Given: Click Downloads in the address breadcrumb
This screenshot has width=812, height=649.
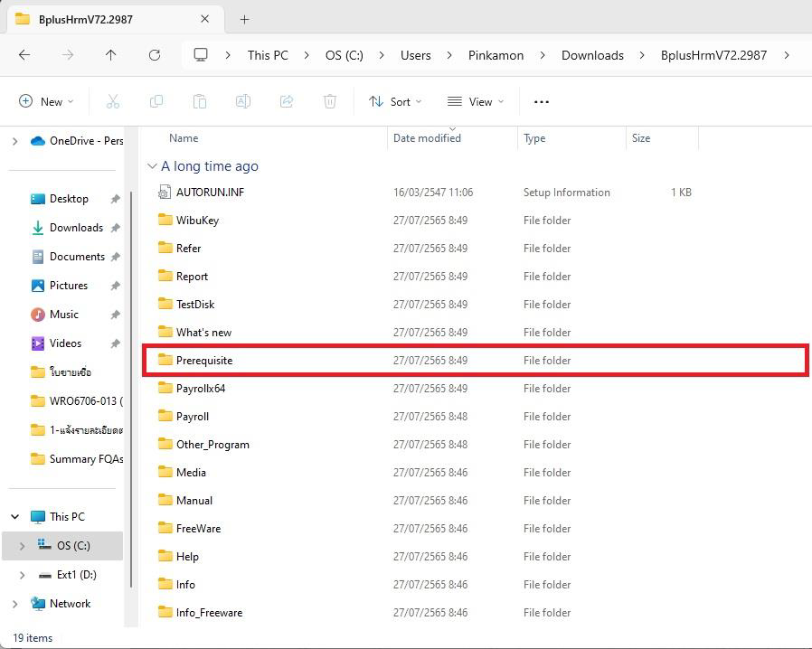Looking at the screenshot, I should (x=592, y=55).
